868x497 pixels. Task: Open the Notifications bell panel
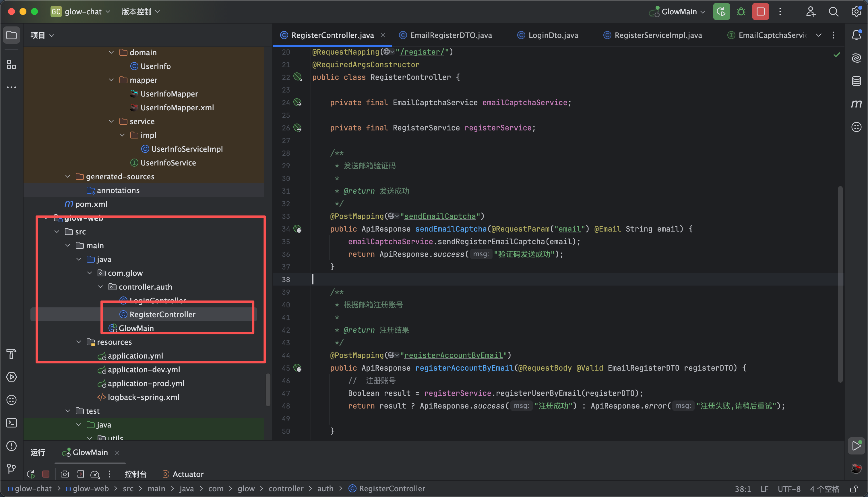tap(856, 35)
